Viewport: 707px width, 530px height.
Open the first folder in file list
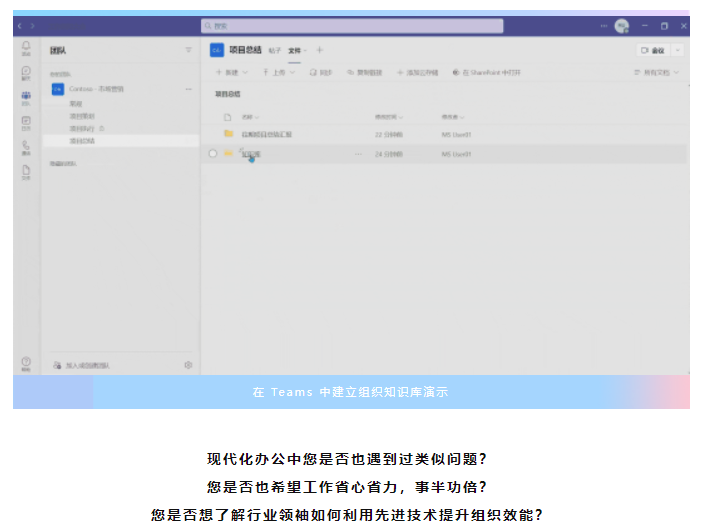(267, 134)
